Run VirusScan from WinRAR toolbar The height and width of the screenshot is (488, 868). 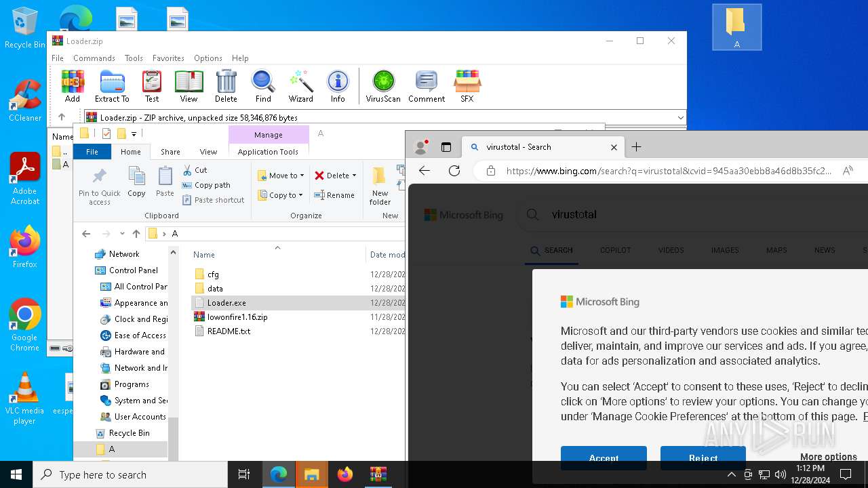coord(383,86)
